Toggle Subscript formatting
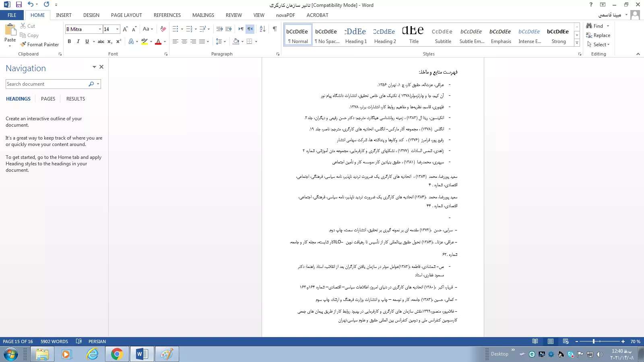Viewport: 644px width, 362px height. click(x=110, y=41)
